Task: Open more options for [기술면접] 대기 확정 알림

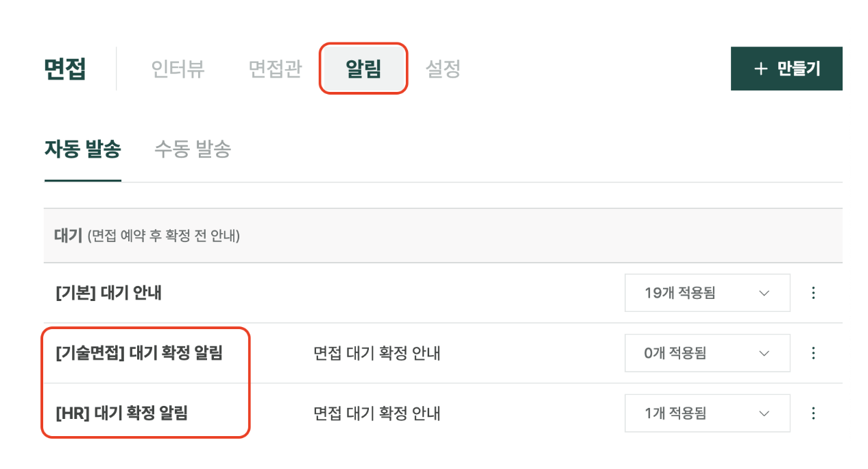Action: 813,353
